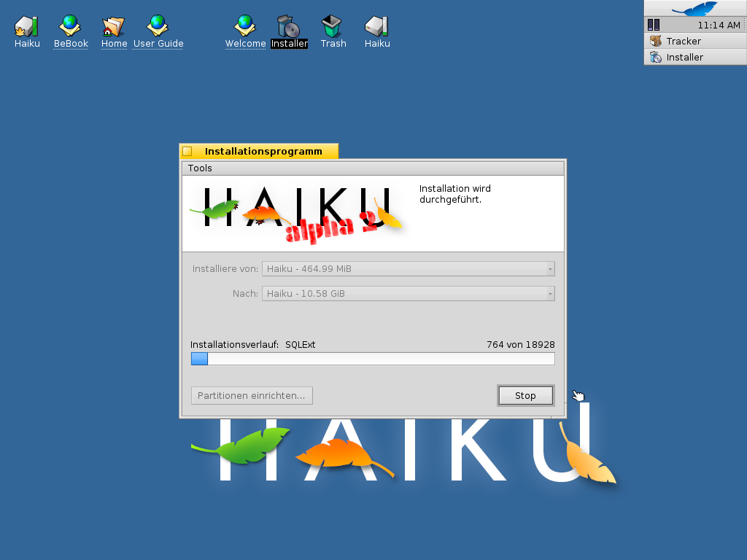Click 'Installation wird durchgeführt.' status text
Screen dimensions: 747x560
pyautogui.click(x=455, y=194)
